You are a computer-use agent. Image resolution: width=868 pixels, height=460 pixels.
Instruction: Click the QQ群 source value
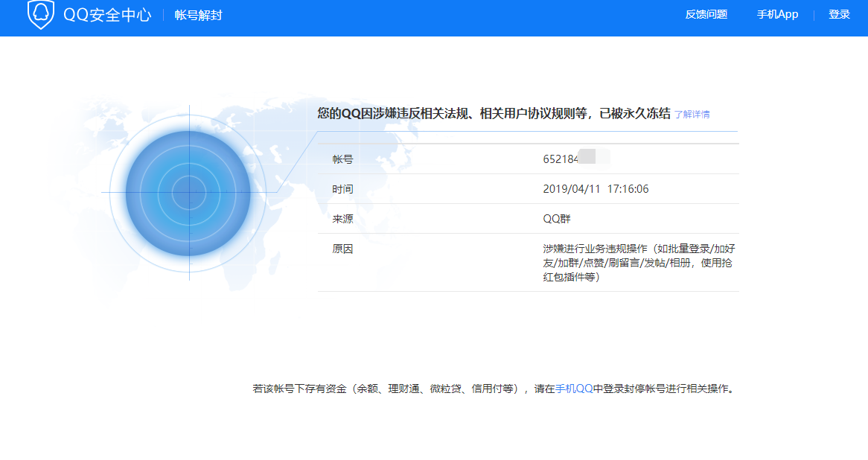click(x=557, y=219)
